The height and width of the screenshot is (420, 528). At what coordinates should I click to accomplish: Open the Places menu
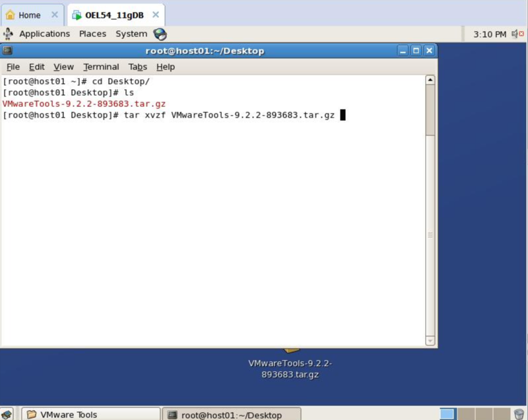pos(92,34)
